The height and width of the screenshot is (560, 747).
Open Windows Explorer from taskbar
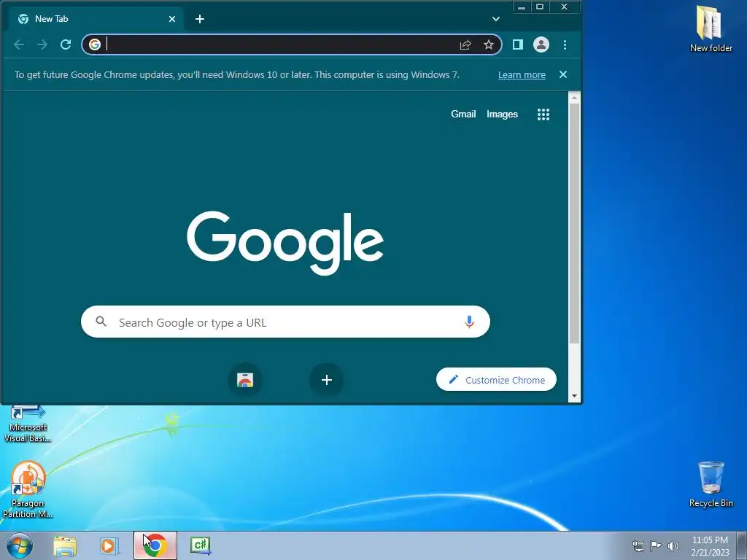pyautogui.click(x=65, y=545)
